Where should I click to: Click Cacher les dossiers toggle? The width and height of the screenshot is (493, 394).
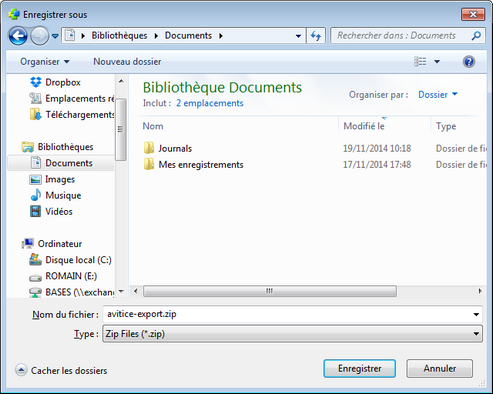click(61, 370)
